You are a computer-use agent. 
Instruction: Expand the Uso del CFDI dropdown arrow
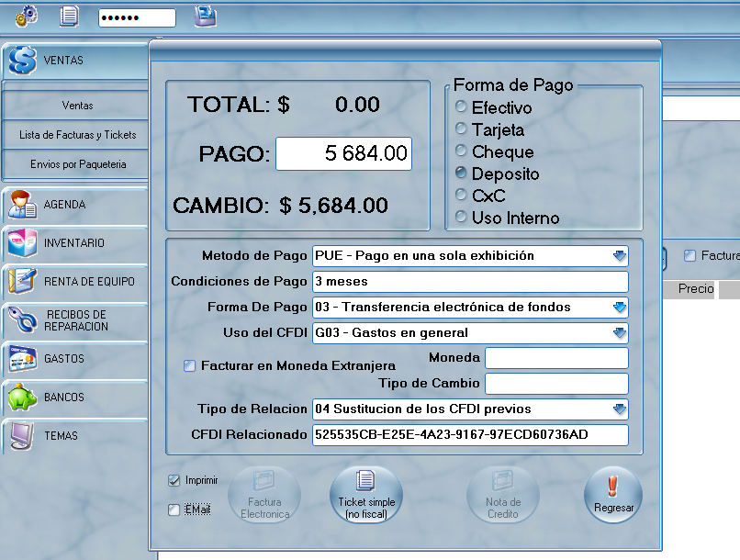(619, 333)
